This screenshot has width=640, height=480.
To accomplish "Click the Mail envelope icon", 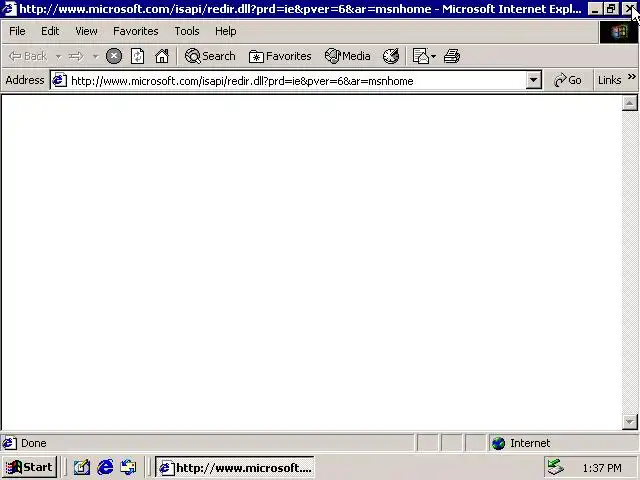I will (421, 56).
